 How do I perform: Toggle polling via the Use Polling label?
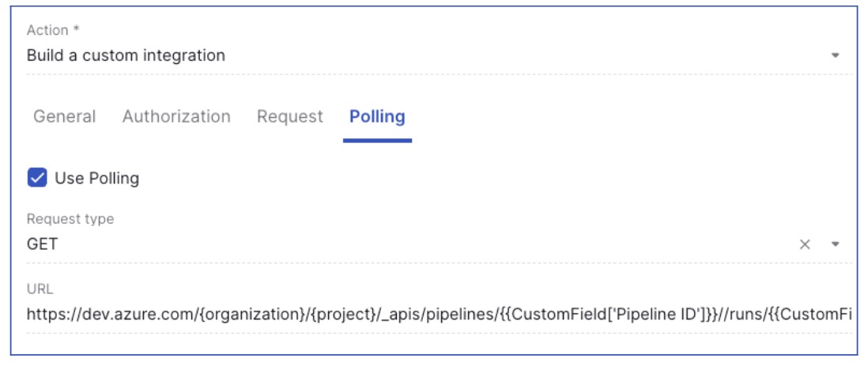point(97,179)
